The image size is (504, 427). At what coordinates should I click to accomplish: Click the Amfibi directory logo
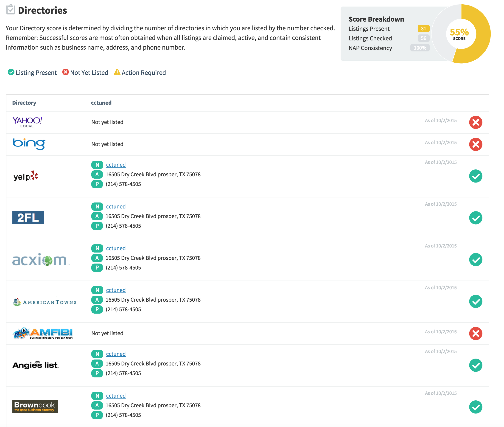43,333
